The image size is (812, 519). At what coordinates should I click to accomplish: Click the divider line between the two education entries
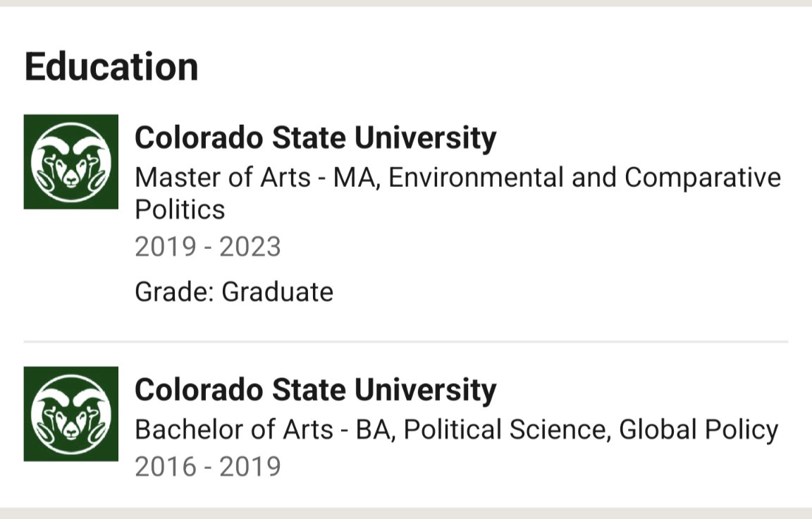click(x=405, y=342)
